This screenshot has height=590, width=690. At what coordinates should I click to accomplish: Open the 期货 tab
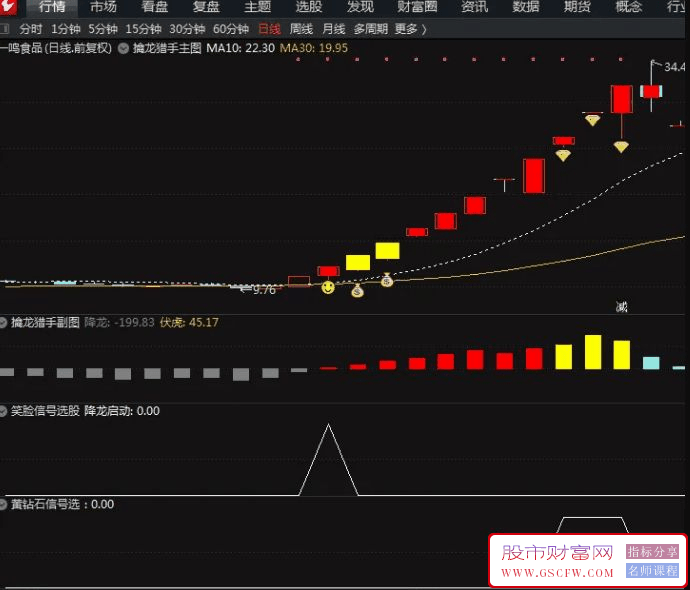pyautogui.click(x=577, y=7)
